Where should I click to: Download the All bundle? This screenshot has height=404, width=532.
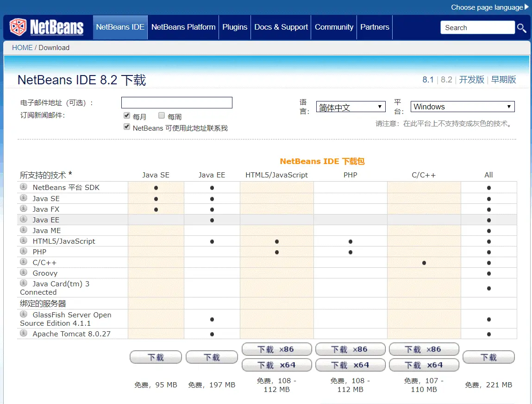click(x=488, y=357)
